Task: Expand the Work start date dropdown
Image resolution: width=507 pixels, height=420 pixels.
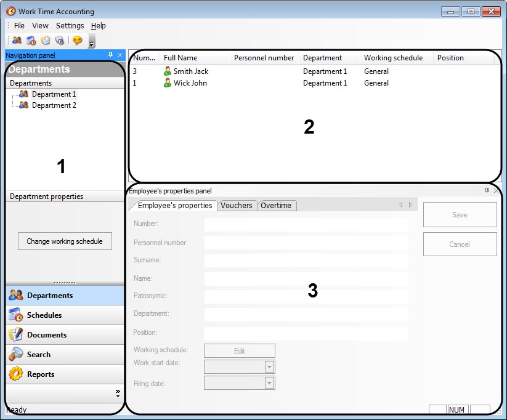Action: 269,367
